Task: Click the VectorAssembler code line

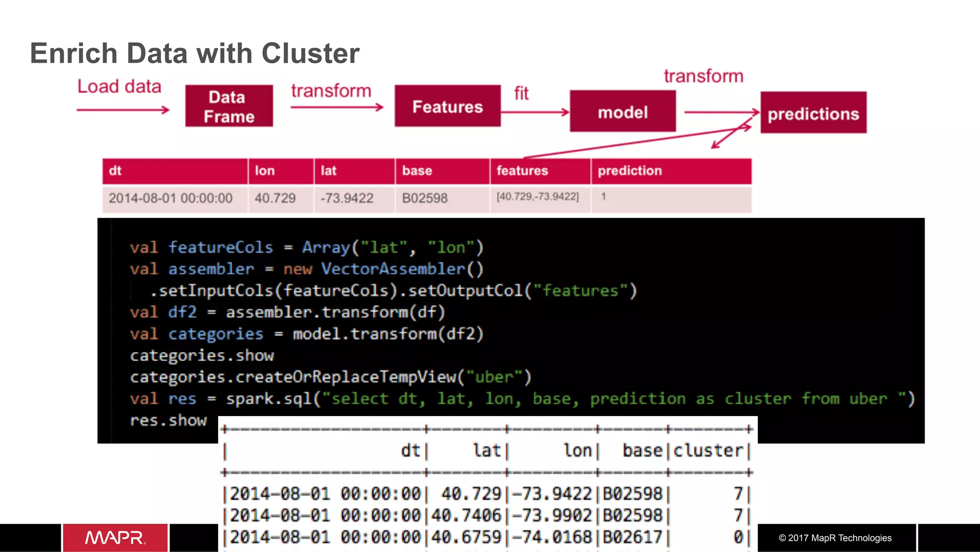Action: point(306,269)
